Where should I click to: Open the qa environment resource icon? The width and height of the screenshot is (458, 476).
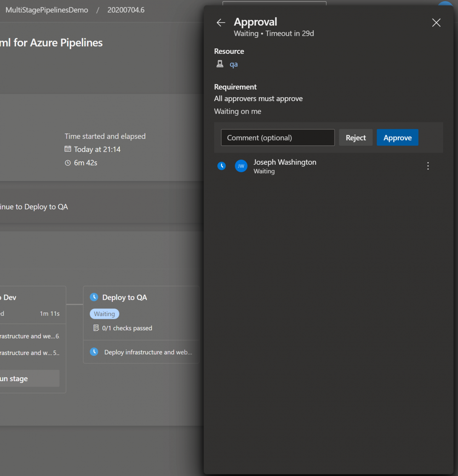coord(220,64)
